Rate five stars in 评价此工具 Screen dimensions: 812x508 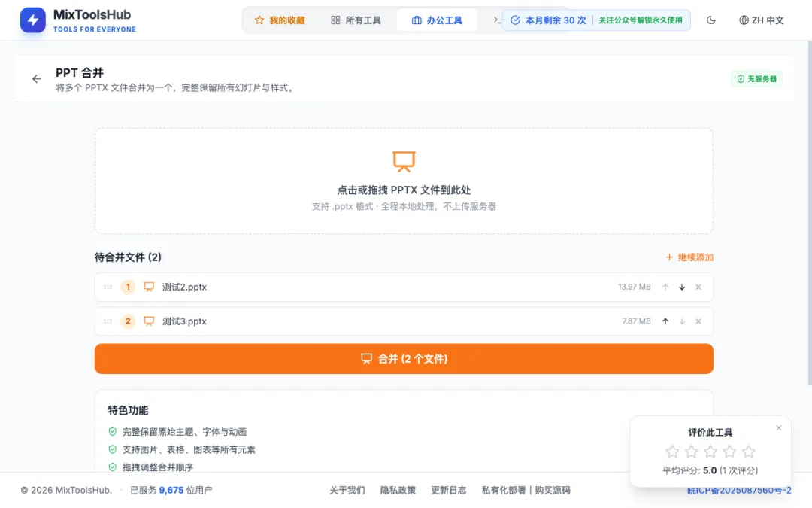(x=748, y=452)
